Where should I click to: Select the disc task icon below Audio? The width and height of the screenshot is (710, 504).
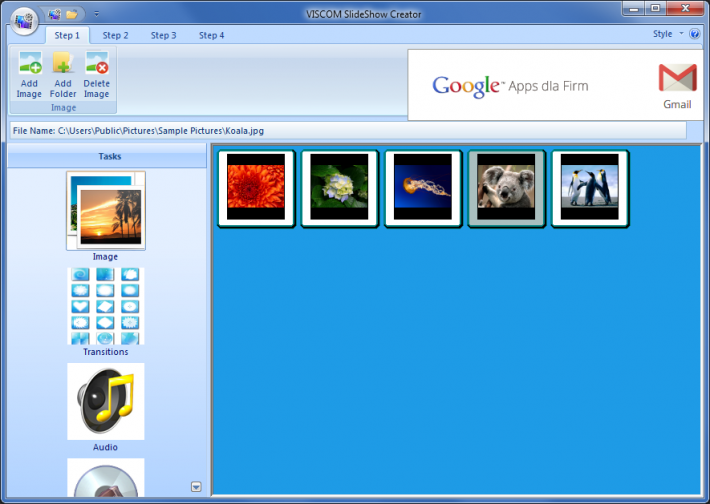tap(106, 477)
